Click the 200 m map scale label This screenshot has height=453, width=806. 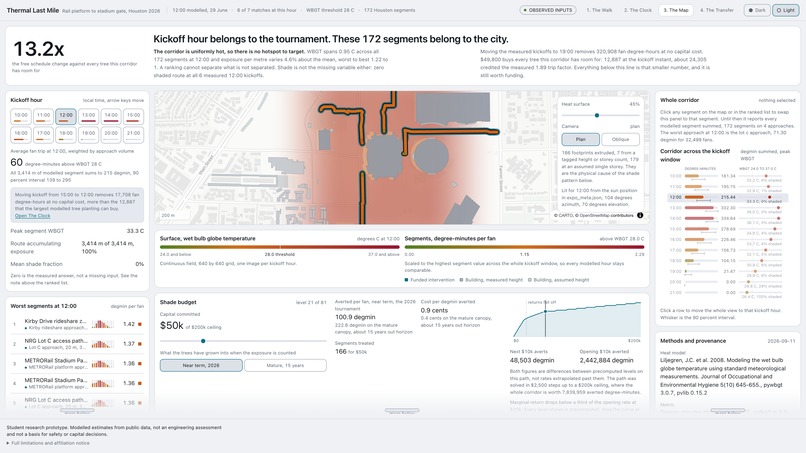(168, 215)
